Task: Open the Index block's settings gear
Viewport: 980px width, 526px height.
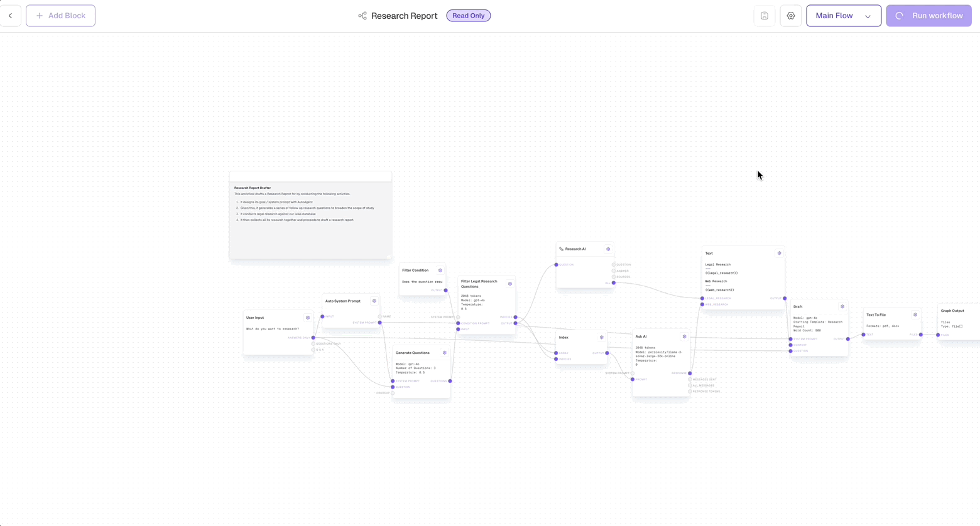Action: pos(602,337)
